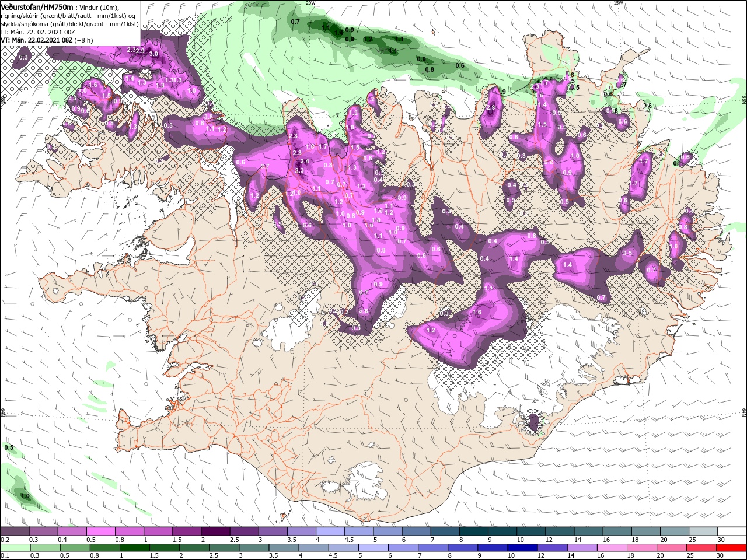Pick the rain-scale swatch between 25 and 30
This screenshot has width=747, height=560.
pyautogui.click(x=701, y=548)
